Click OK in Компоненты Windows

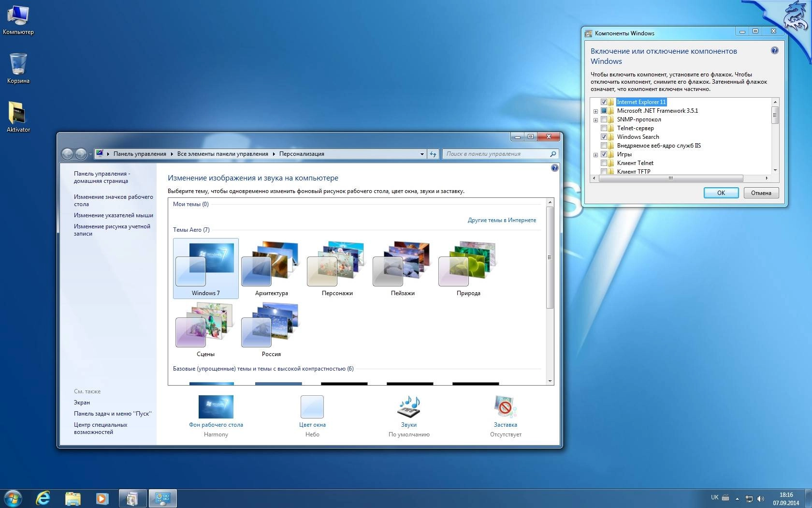(x=721, y=193)
